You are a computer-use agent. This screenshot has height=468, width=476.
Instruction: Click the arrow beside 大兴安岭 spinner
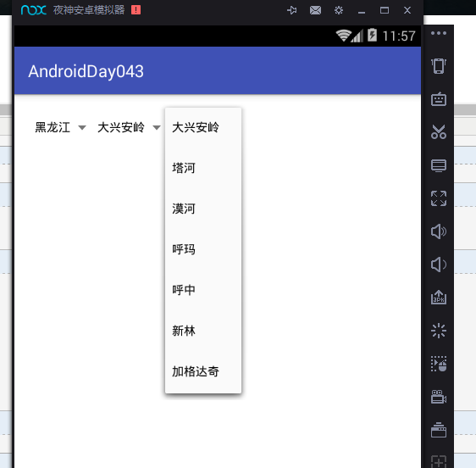coord(157,128)
